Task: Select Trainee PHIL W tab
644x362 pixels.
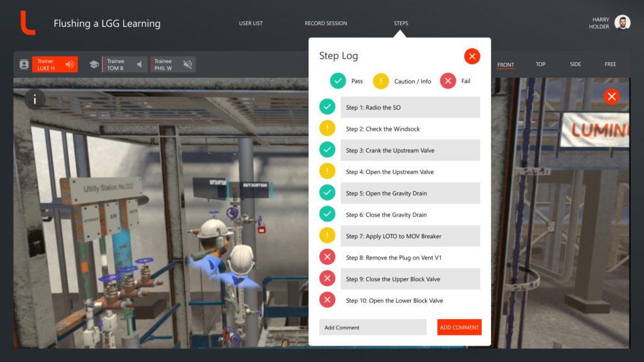Action: coord(172,65)
